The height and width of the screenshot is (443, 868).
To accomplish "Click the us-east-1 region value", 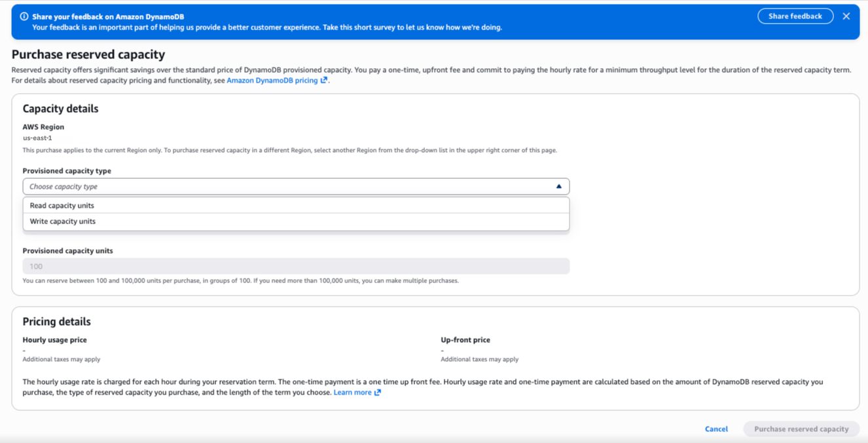I will tap(37, 138).
